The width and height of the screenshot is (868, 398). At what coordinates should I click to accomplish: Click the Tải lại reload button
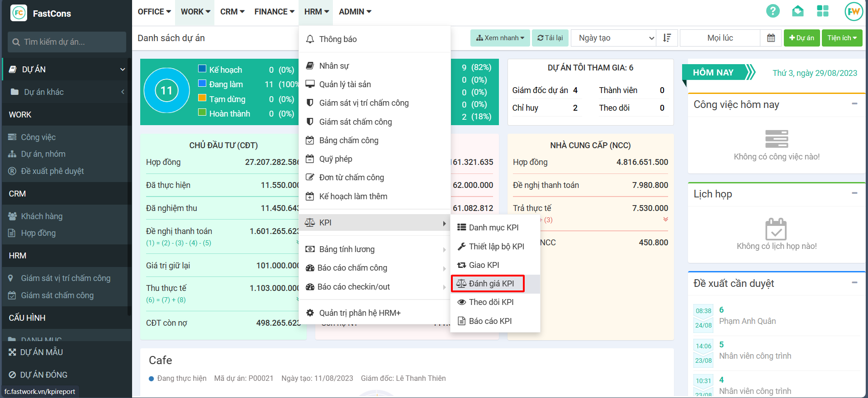click(x=550, y=38)
